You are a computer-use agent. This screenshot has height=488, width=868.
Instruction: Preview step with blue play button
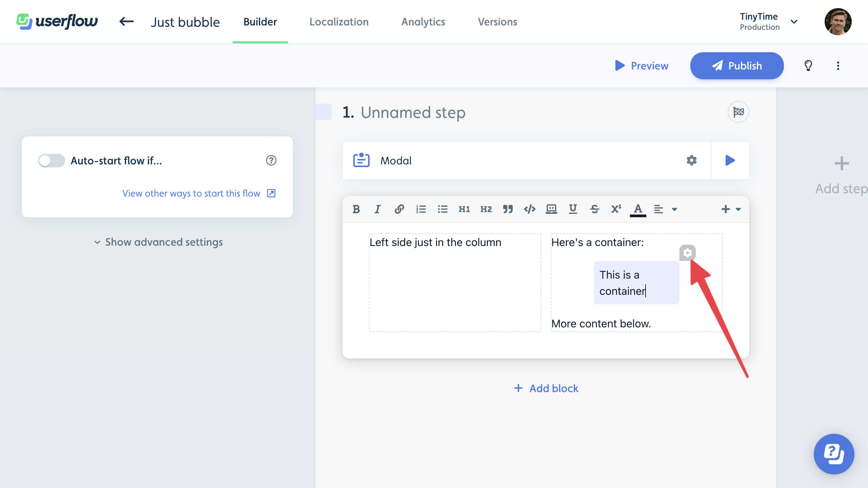click(730, 160)
